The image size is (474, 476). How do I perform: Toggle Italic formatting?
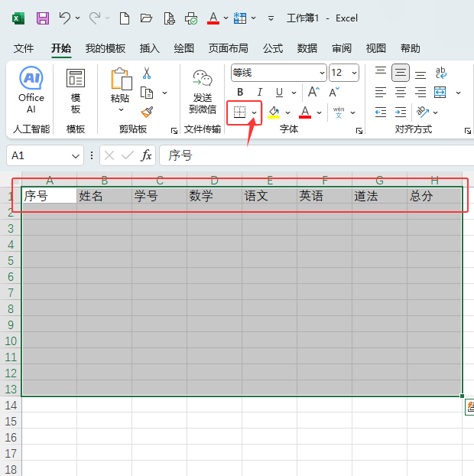click(260, 92)
